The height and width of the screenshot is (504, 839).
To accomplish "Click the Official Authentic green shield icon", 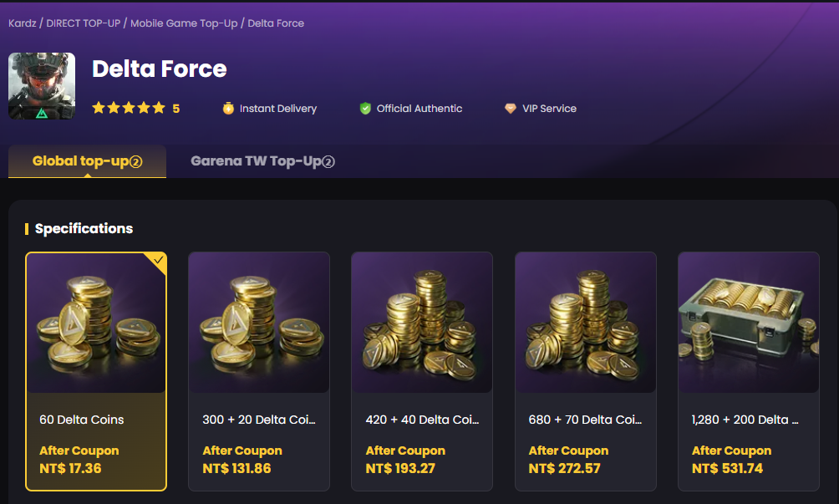I will pyautogui.click(x=365, y=108).
